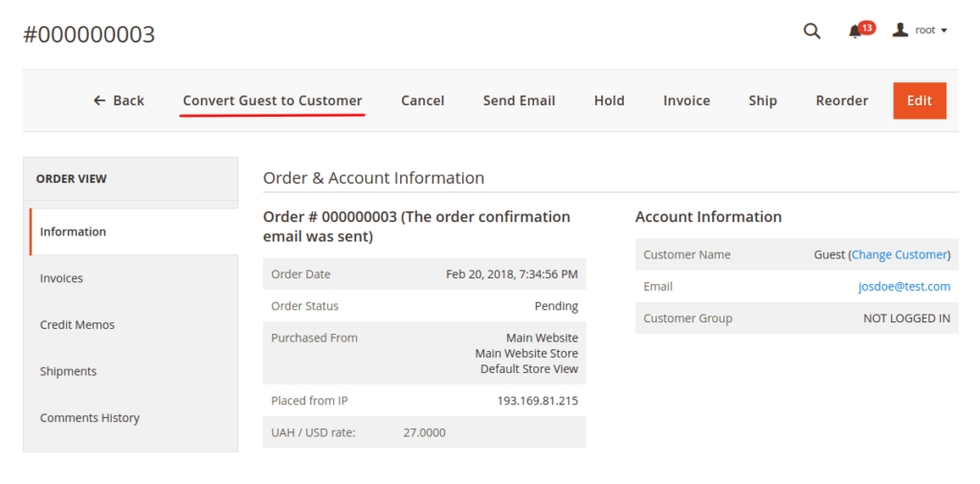The width and height of the screenshot is (980, 484).
Task: Click the Ship button
Action: 763,100
